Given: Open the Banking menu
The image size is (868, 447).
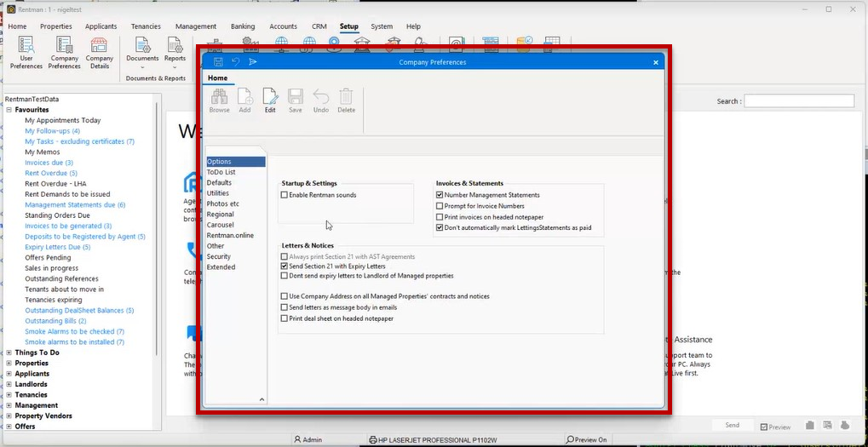Looking at the screenshot, I should point(243,26).
